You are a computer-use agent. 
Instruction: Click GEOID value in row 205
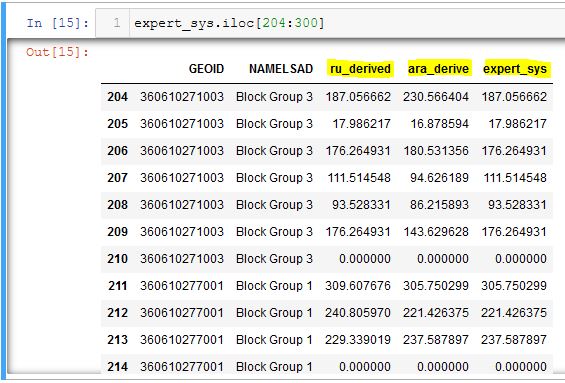pyautogui.click(x=182, y=124)
